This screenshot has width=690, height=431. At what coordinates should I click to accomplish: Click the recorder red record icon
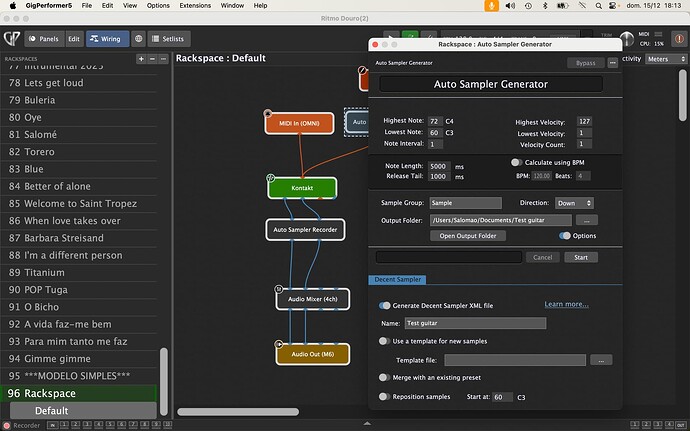pos(7,425)
